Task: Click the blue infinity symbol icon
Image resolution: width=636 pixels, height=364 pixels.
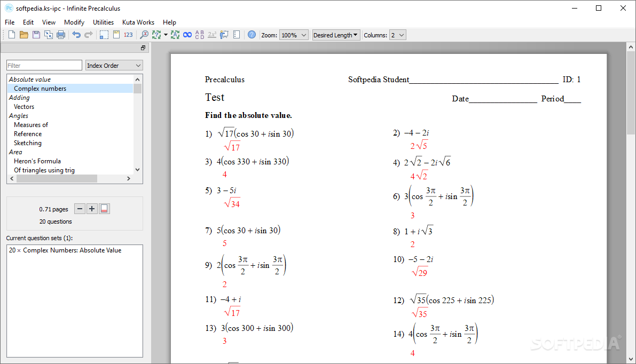Action: (187, 35)
